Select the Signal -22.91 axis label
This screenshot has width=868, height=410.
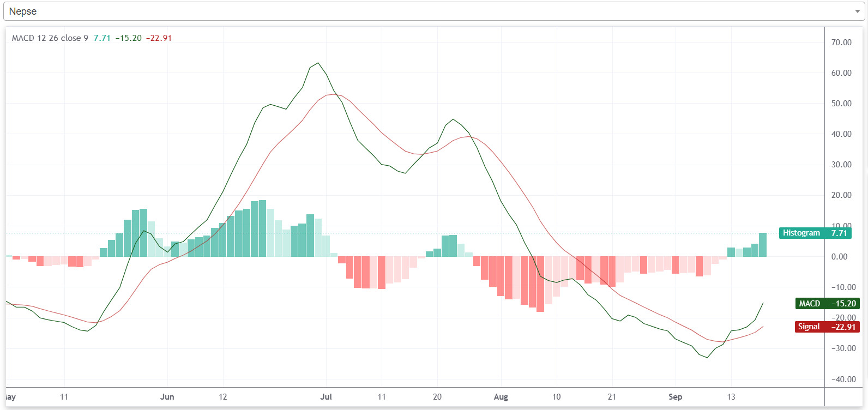pyautogui.click(x=827, y=327)
